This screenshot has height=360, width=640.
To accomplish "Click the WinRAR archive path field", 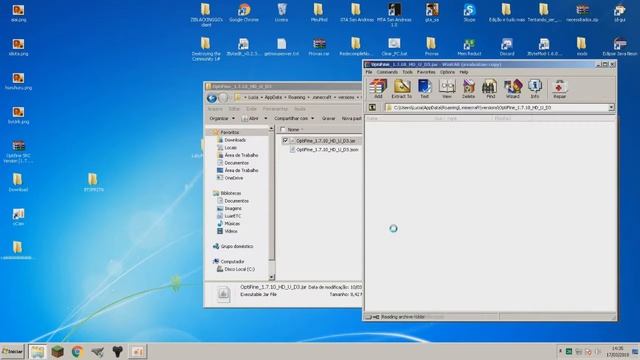I will point(496,108).
